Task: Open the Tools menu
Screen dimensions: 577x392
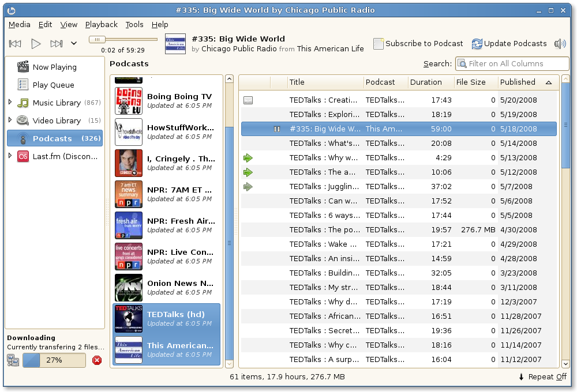Action: [134, 24]
